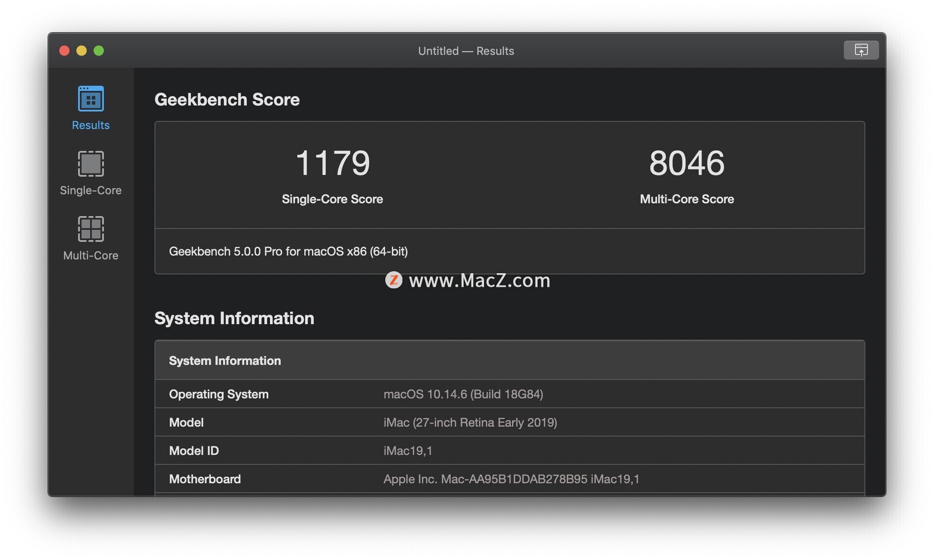934x560 pixels.
Task: Click the large System Information section heading
Action: coord(234,318)
